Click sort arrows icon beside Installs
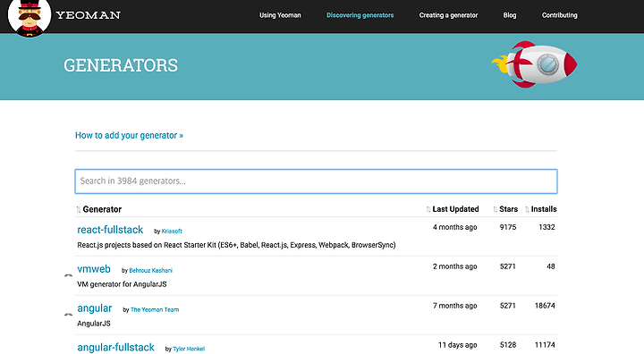The width and height of the screenshot is (644, 354). [527, 209]
